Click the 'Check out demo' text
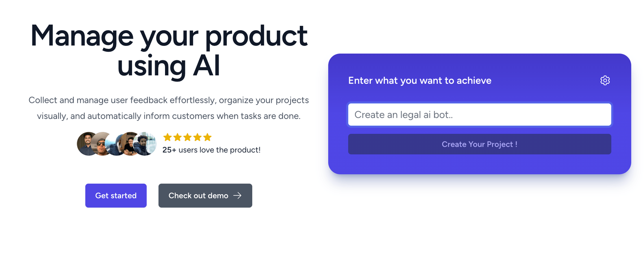Screen dimensions: 644x254 tap(198, 196)
